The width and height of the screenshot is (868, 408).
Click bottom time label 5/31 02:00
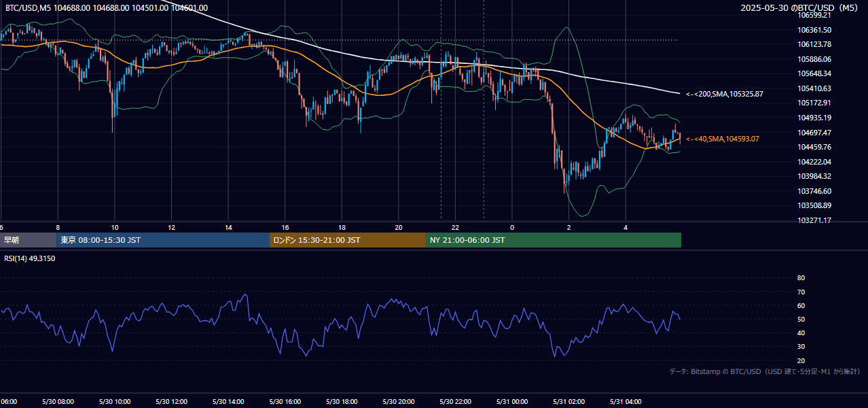click(569, 402)
